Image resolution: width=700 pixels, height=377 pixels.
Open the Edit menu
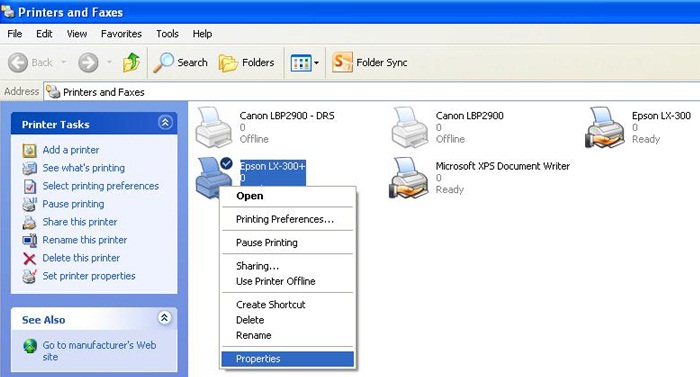pos(44,34)
